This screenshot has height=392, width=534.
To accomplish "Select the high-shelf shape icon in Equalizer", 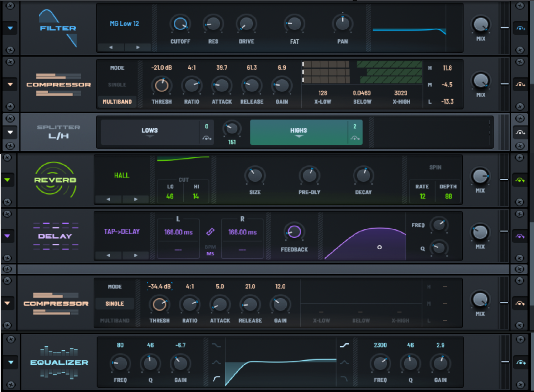I will 344,345.
